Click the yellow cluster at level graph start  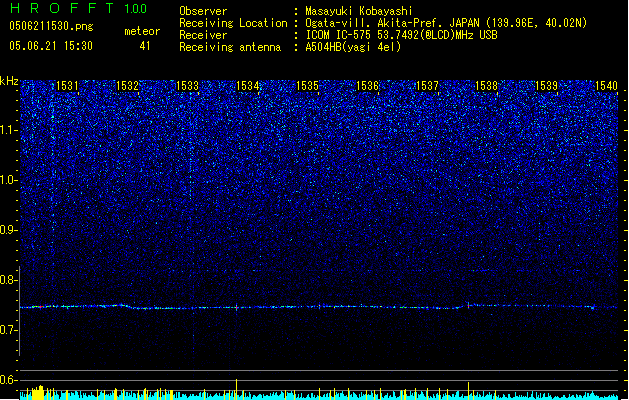(38, 393)
